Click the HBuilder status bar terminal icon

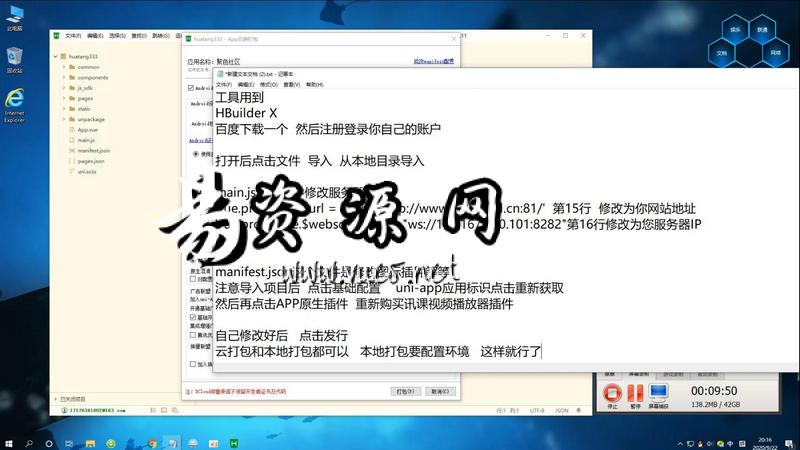tap(164, 410)
